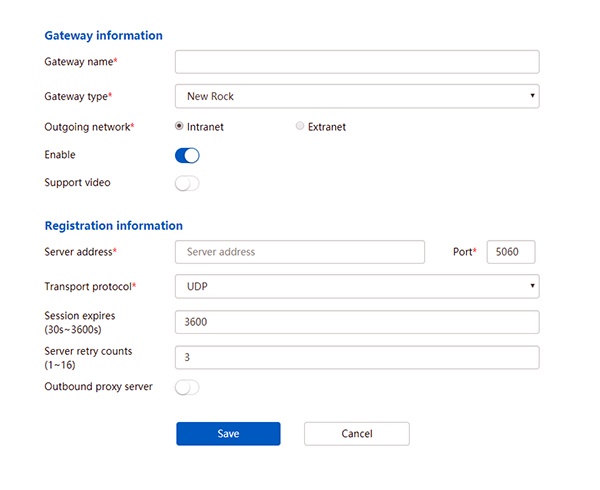Click the Intranet option label
Screen dimensions: 600x490
coord(205,127)
